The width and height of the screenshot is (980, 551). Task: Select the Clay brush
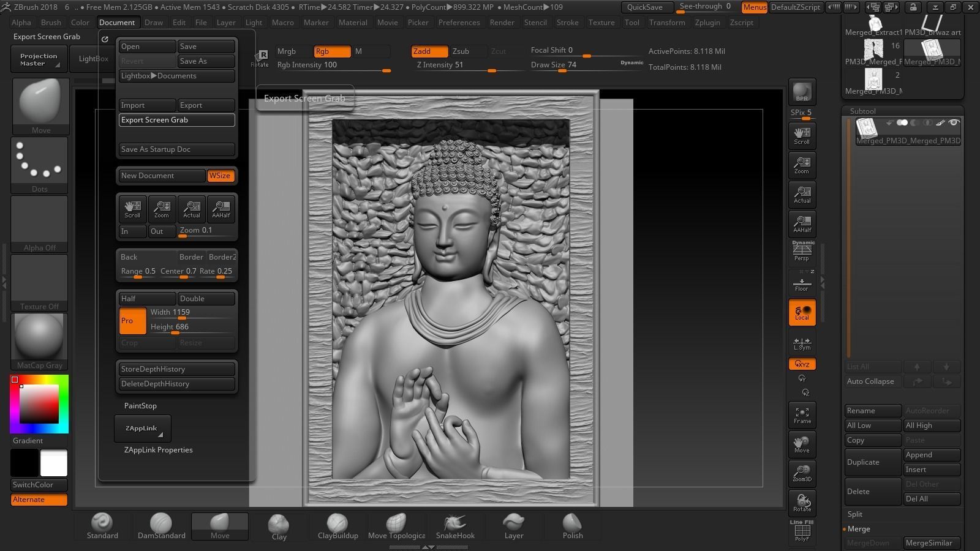click(x=279, y=527)
